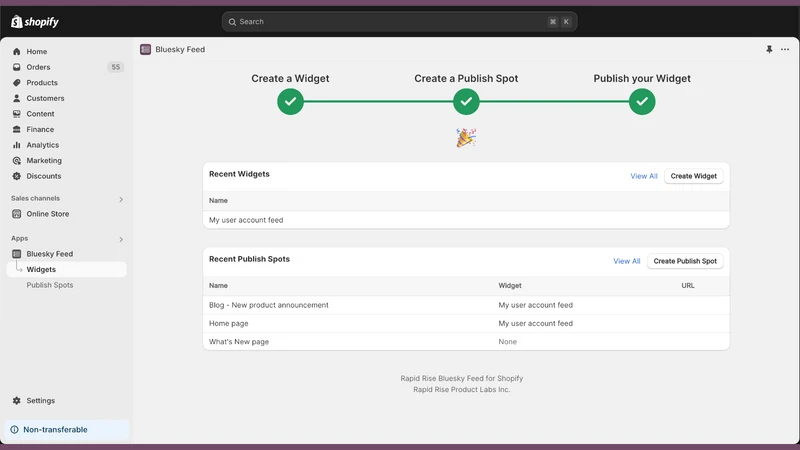Screen dimensions: 800x450
Task: Click the Content icon
Action: [17, 114]
